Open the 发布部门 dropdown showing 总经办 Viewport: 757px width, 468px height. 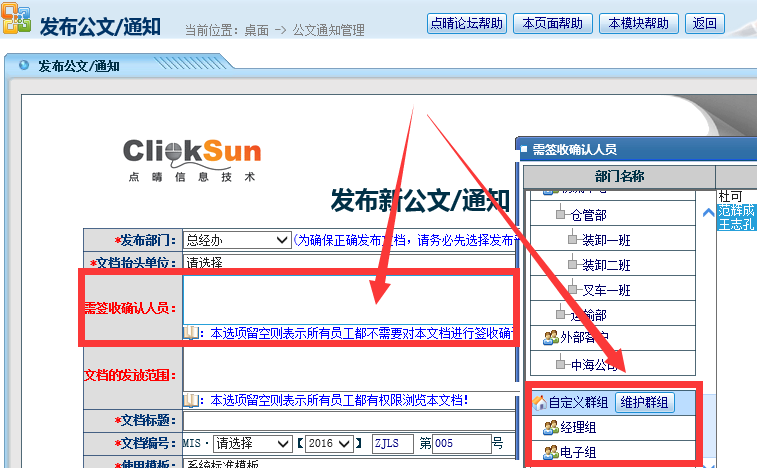tap(237, 240)
